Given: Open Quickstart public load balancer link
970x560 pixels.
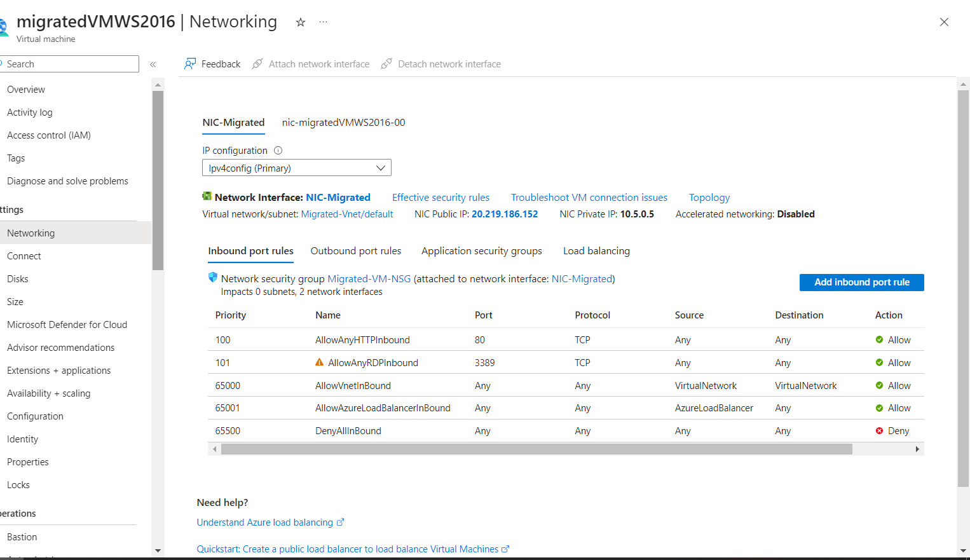Looking at the screenshot, I should (x=348, y=549).
